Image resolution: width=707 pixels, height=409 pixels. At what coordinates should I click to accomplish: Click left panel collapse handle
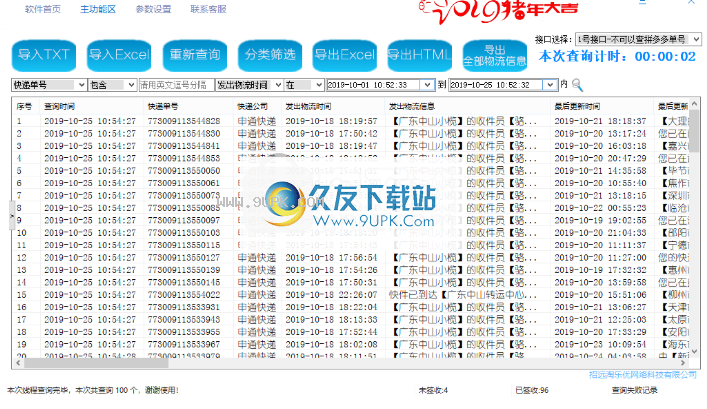(x=12, y=216)
